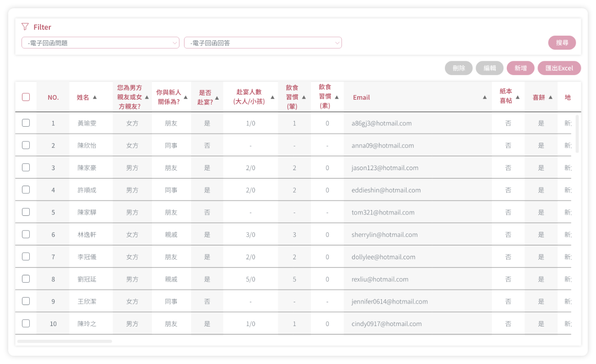Click the 匯出Excel export button
The width and height of the screenshot is (596, 364).
click(559, 68)
